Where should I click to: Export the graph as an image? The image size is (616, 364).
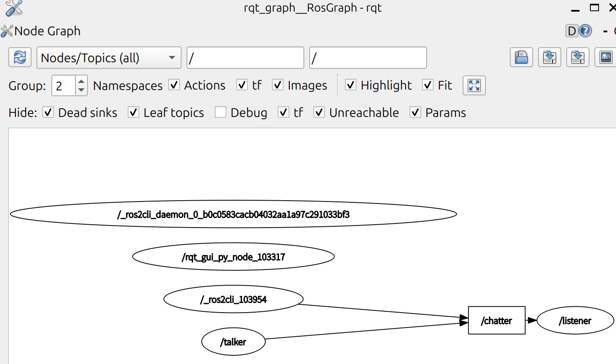click(x=605, y=57)
